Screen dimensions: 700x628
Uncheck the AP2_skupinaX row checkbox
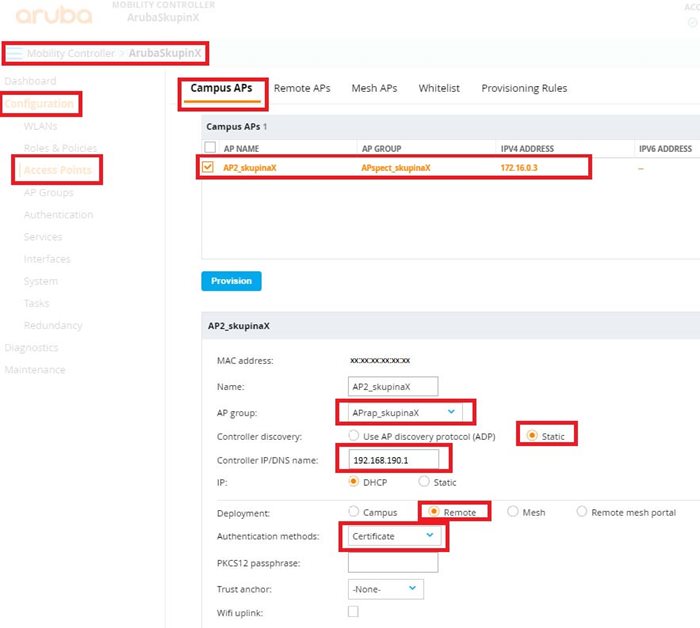click(x=208, y=167)
